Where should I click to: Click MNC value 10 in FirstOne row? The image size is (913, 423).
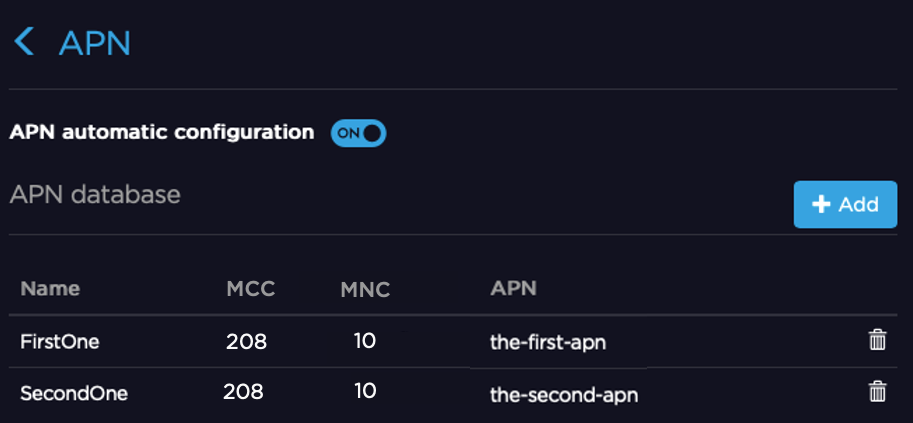pyautogui.click(x=365, y=341)
